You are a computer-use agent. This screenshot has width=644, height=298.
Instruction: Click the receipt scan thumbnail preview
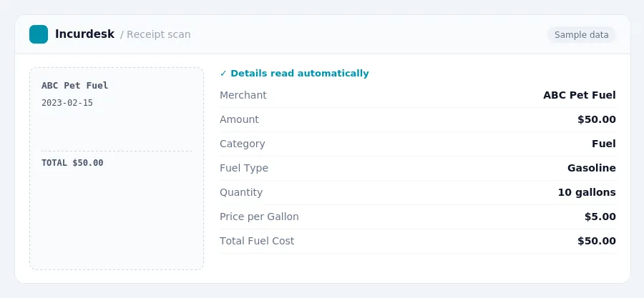(x=117, y=169)
